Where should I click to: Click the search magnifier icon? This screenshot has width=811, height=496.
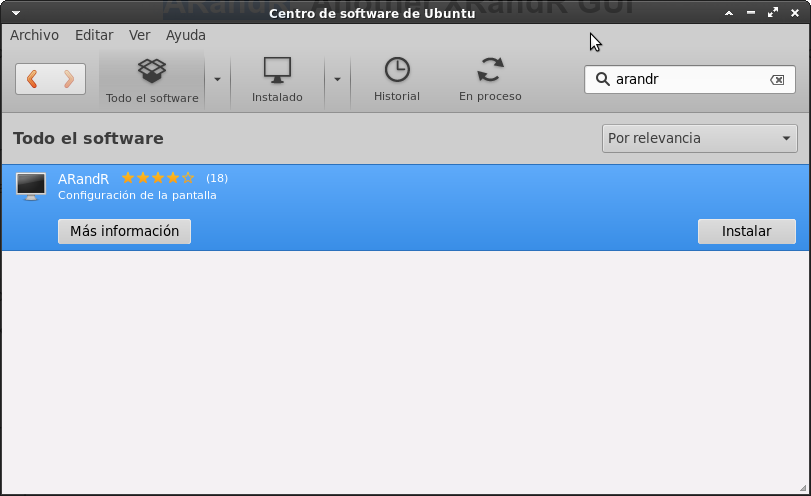(602, 79)
